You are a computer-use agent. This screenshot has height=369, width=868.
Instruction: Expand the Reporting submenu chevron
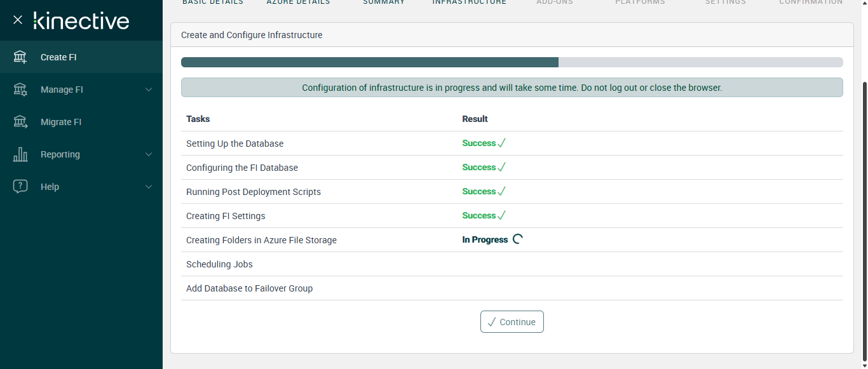click(x=149, y=154)
